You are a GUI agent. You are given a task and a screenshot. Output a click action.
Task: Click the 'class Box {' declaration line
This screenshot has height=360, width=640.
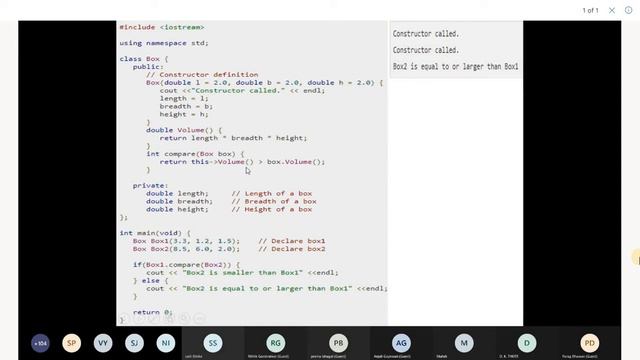point(144,59)
